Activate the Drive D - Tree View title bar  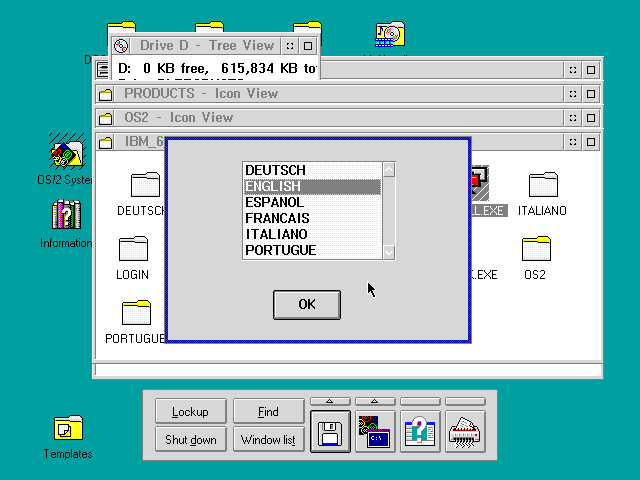click(x=206, y=46)
